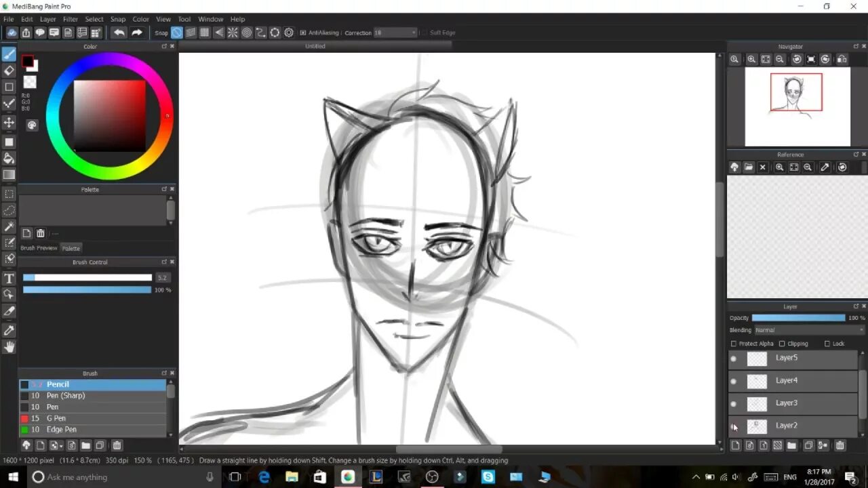The height and width of the screenshot is (488, 868).
Task: Hide Layer3 using its visibility dot
Action: point(734,404)
